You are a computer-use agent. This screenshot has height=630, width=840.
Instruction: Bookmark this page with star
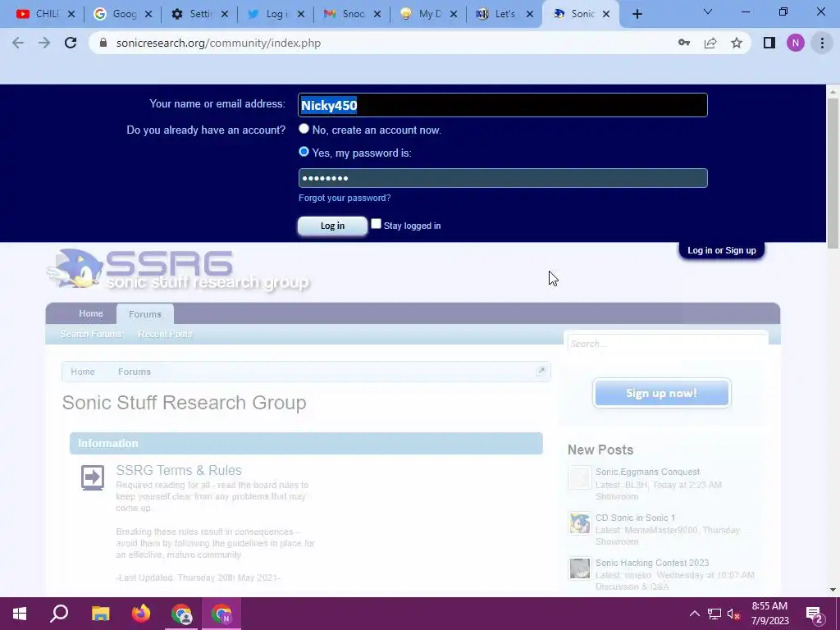[x=737, y=43]
